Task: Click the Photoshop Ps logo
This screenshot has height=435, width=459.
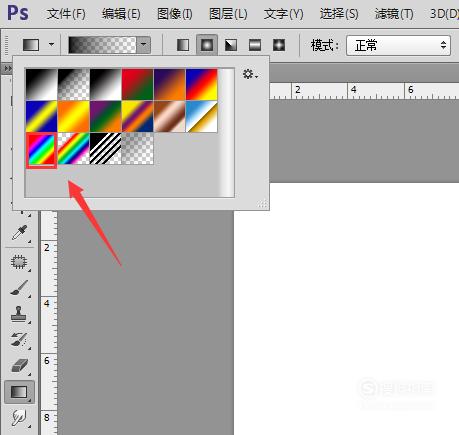Action: 18,13
